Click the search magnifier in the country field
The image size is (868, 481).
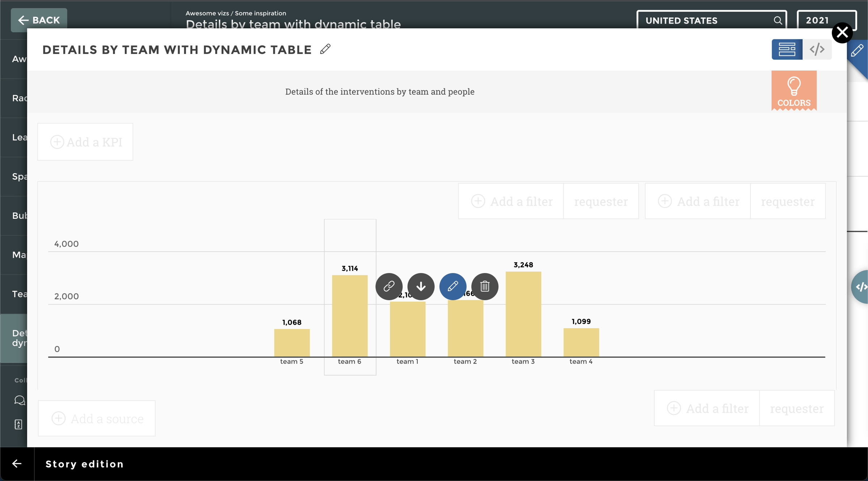[x=778, y=20]
